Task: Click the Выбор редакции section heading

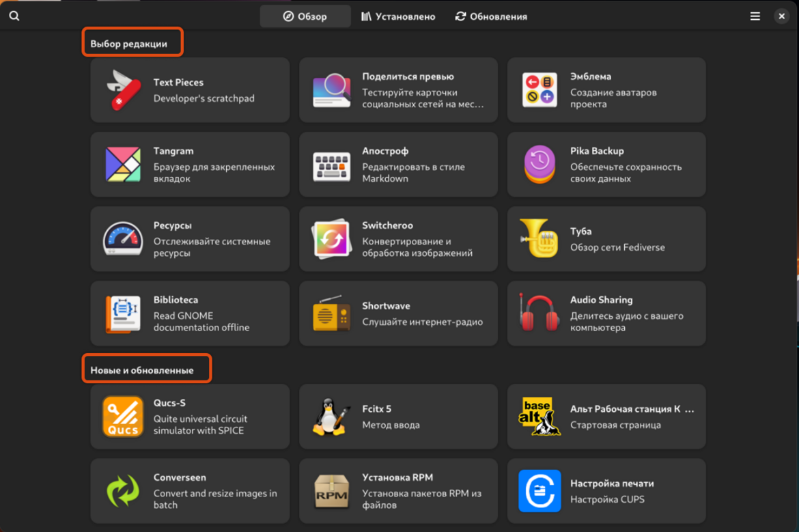Action: click(x=129, y=44)
